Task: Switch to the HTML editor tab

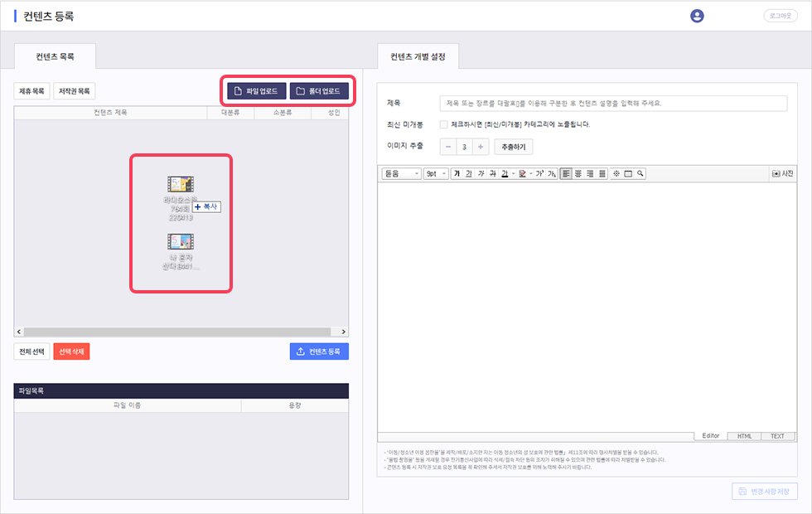Action: coord(744,436)
